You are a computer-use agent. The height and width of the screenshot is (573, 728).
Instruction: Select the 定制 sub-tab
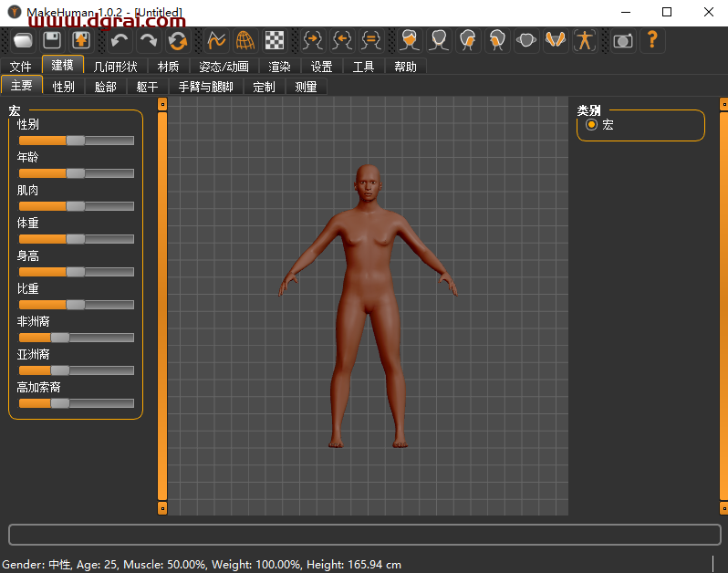click(265, 87)
